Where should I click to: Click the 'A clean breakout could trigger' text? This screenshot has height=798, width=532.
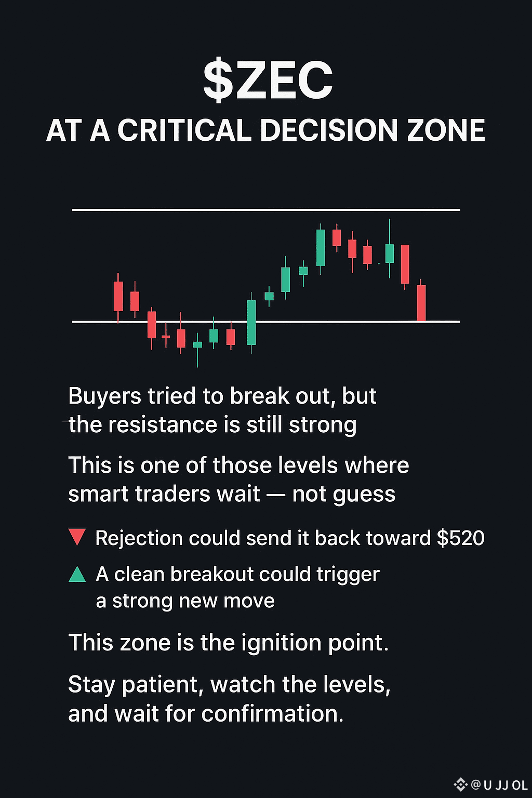(x=238, y=575)
